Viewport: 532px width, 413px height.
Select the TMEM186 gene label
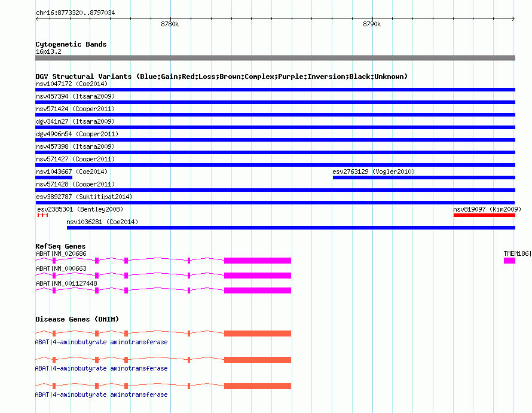[517, 253]
